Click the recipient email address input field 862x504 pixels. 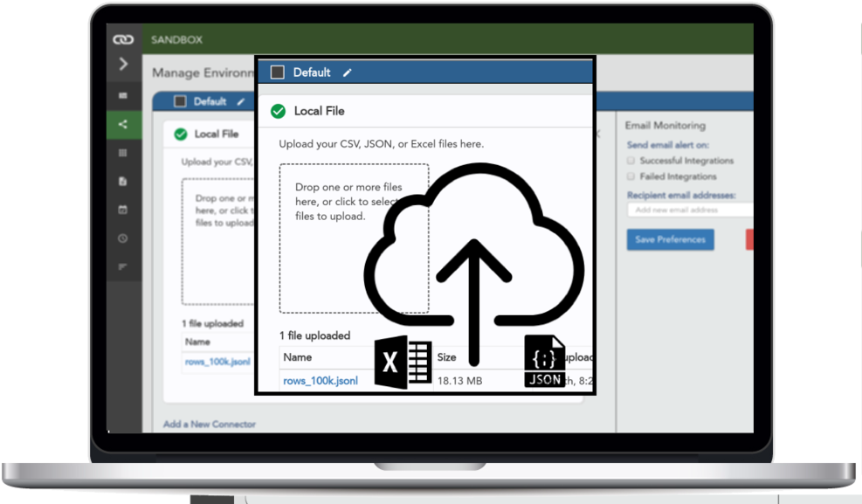(x=688, y=210)
